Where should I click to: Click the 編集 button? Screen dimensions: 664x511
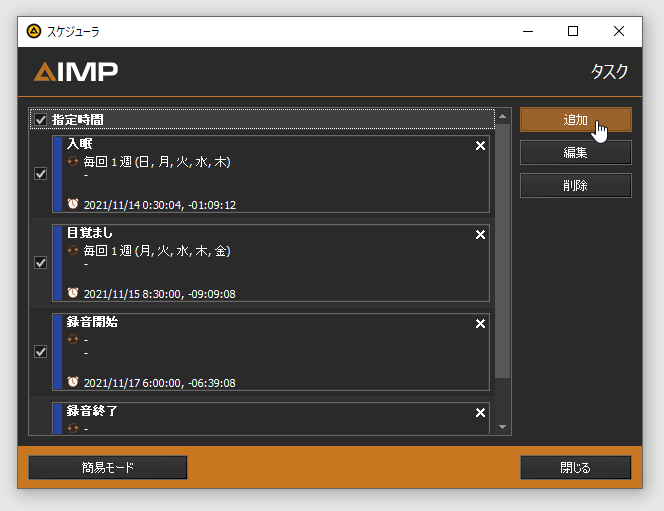point(575,152)
